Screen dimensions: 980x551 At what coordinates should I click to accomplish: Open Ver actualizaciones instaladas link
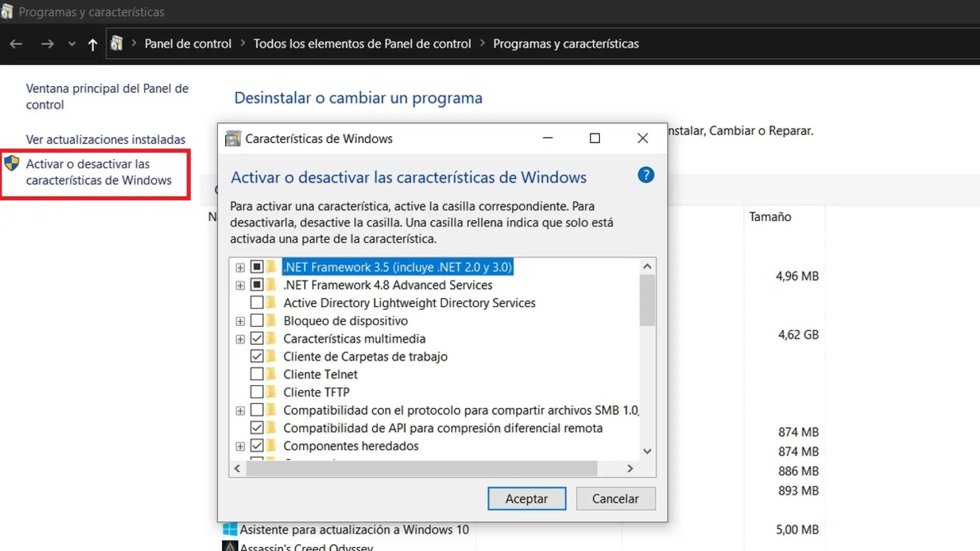[x=106, y=140]
